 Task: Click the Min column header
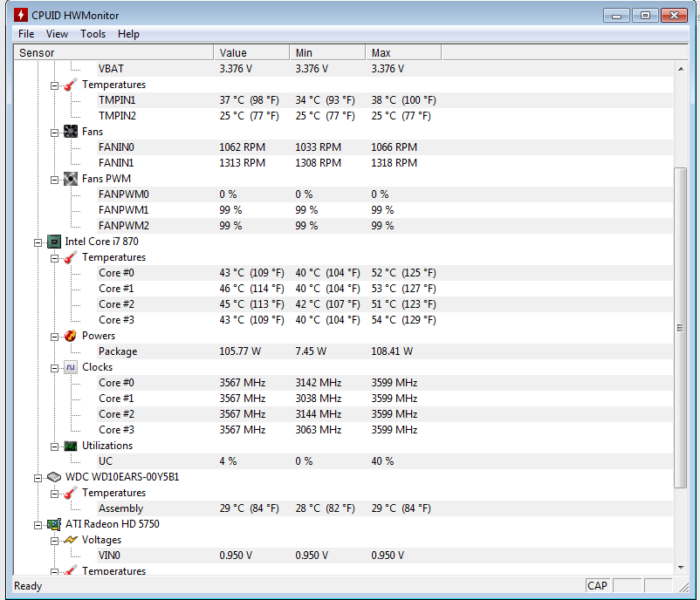click(327, 52)
